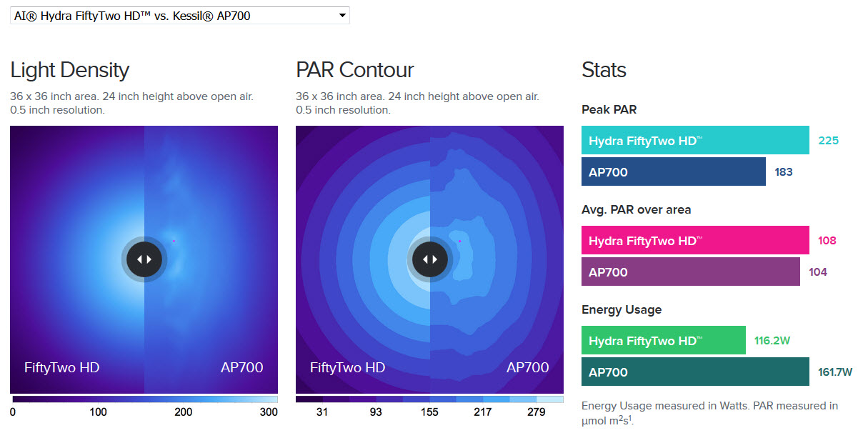Image resolution: width=868 pixels, height=433 pixels.
Task: Open the light comparison dropdown menu
Action: tap(179, 15)
